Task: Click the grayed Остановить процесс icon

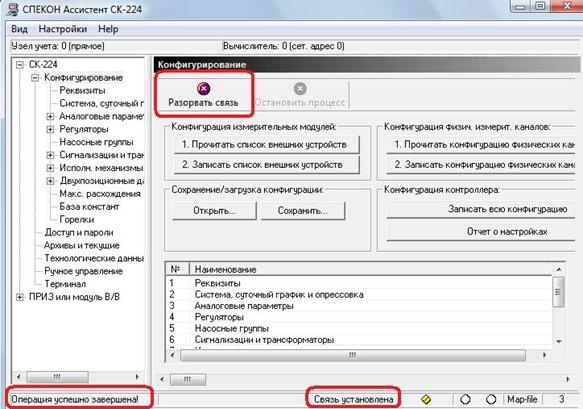Action: (300, 88)
